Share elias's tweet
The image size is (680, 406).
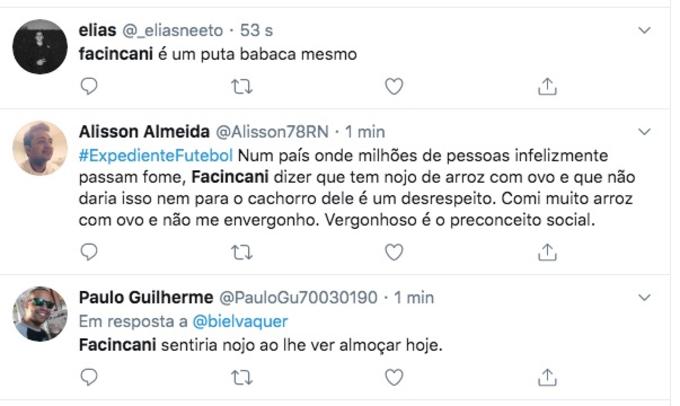(x=547, y=87)
